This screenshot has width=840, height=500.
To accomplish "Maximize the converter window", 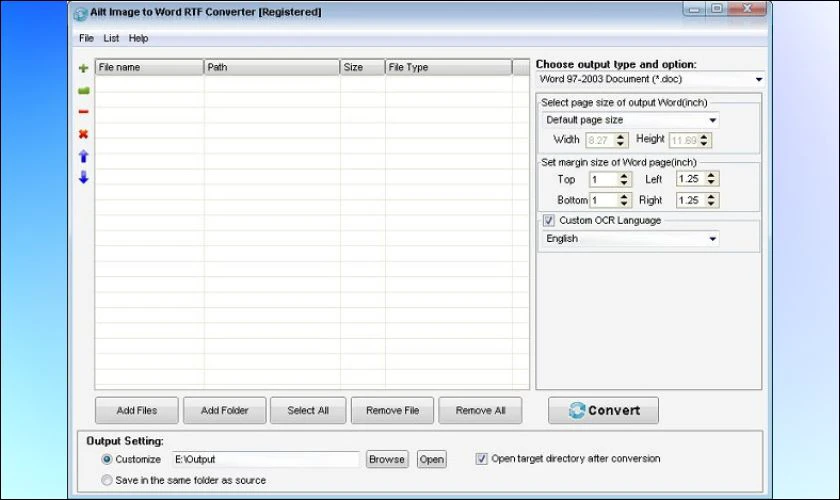I will (717, 9).
